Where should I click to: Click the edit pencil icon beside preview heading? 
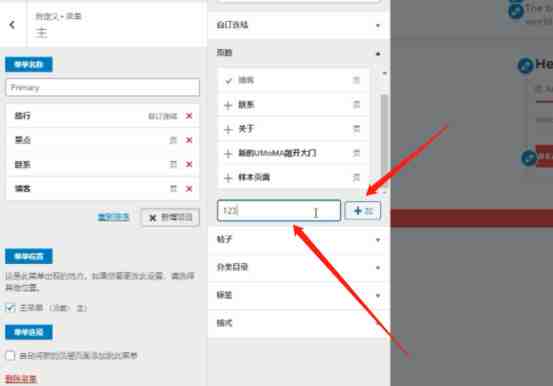(x=525, y=65)
